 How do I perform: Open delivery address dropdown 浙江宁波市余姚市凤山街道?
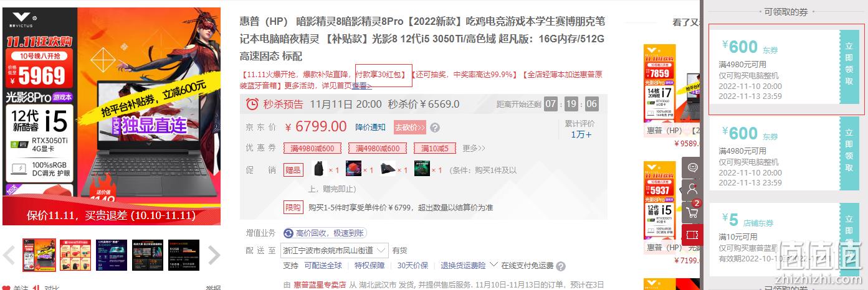coord(335,250)
